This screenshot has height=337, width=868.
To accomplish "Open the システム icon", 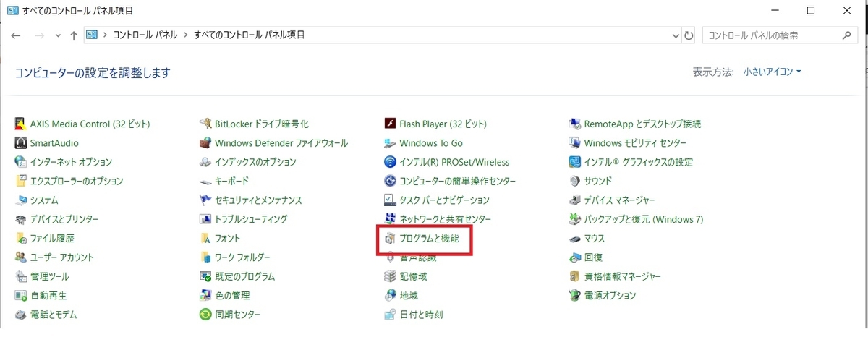I will [x=21, y=200].
